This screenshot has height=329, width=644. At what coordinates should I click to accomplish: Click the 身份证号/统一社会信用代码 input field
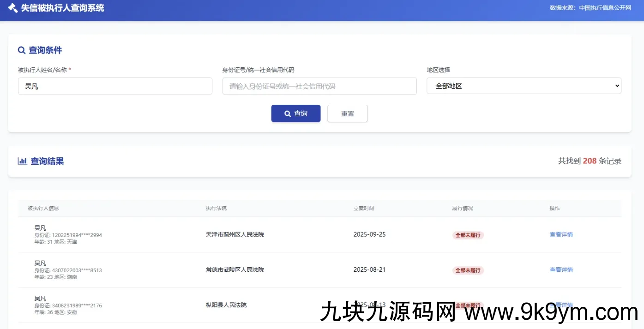click(x=319, y=86)
